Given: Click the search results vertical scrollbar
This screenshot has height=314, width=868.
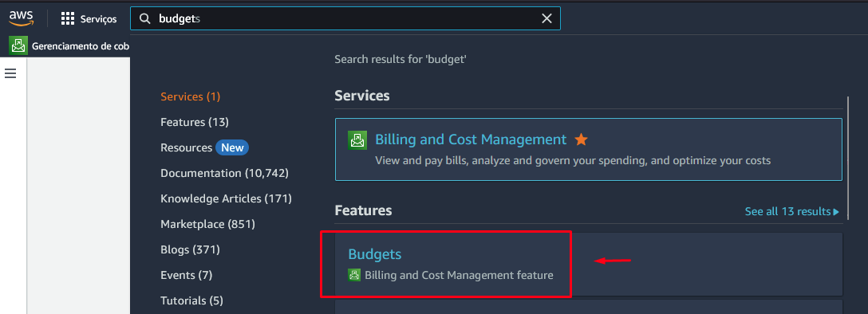Looking at the screenshot, I should click(x=849, y=159).
